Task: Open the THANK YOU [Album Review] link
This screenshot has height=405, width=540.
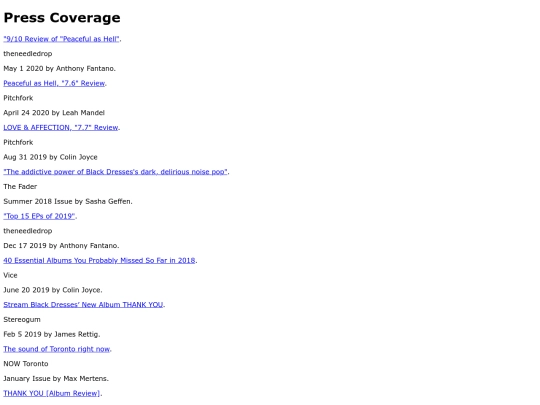Action: pos(52,393)
